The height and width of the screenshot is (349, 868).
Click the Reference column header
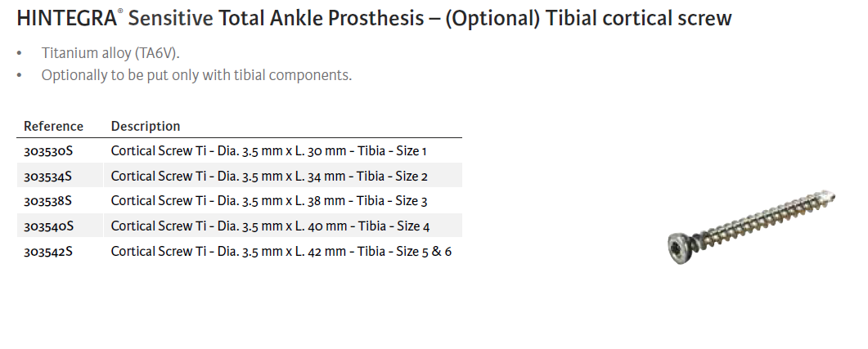(53, 126)
